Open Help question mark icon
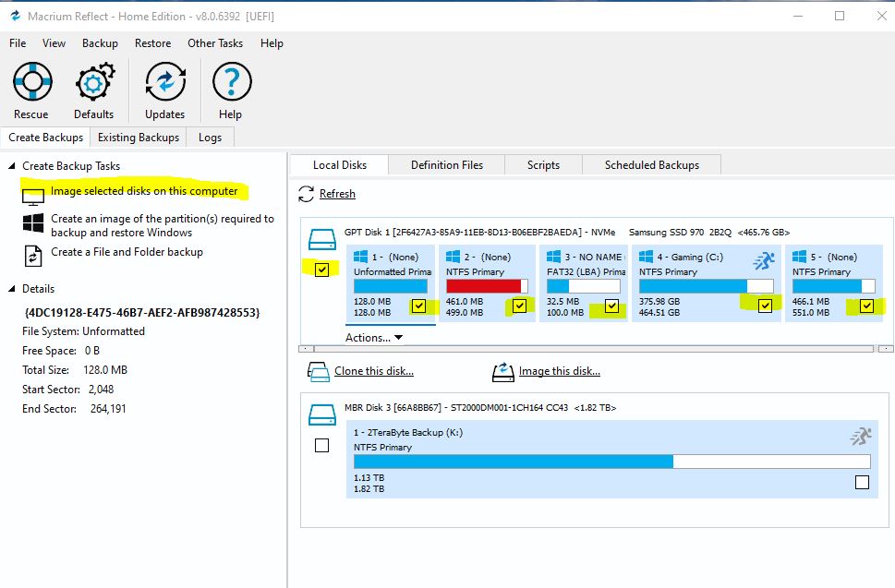Viewport: 895px width, 588px height. [x=231, y=82]
